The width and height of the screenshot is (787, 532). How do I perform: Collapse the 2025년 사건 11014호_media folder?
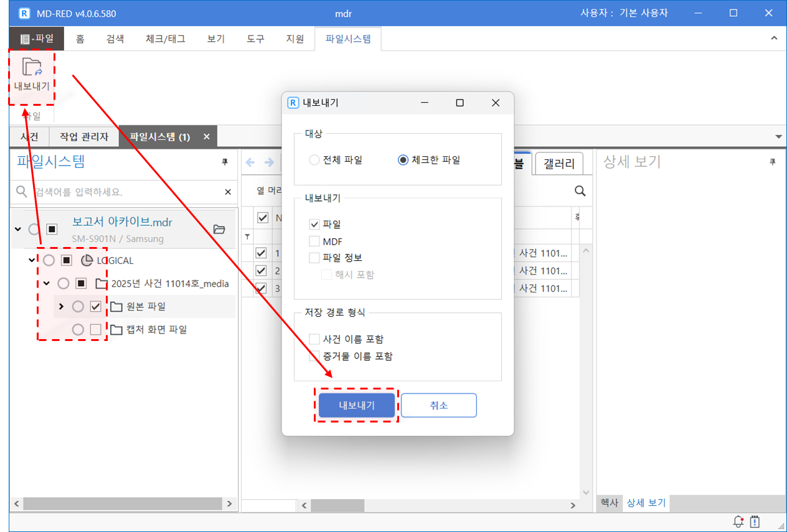tap(46, 284)
